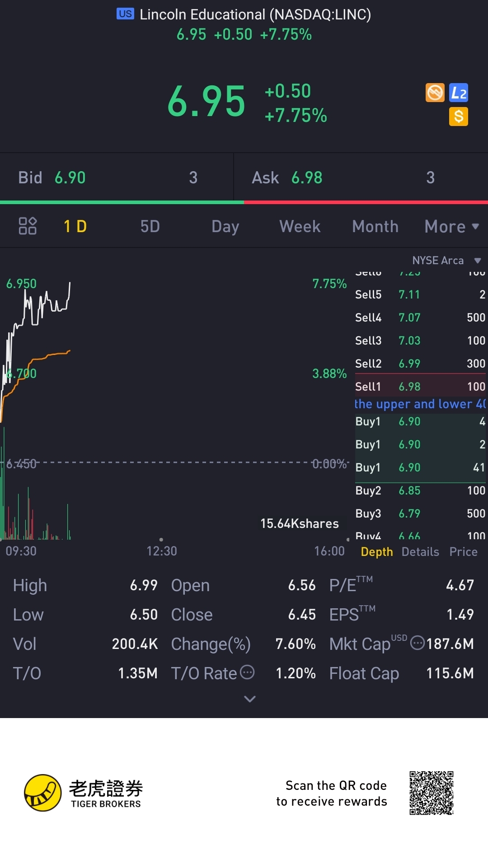Switch to the Price tab

463,552
